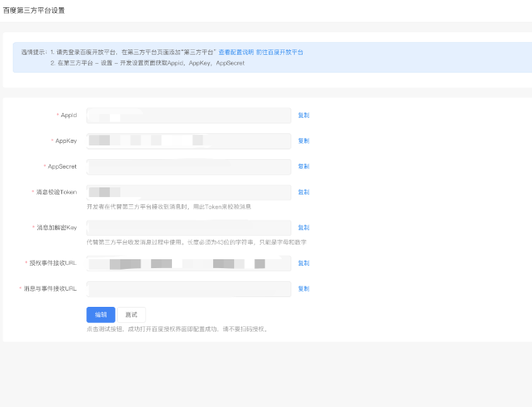
Task: Click the hint text mentioning 43位的字符串
Action: coord(196,242)
